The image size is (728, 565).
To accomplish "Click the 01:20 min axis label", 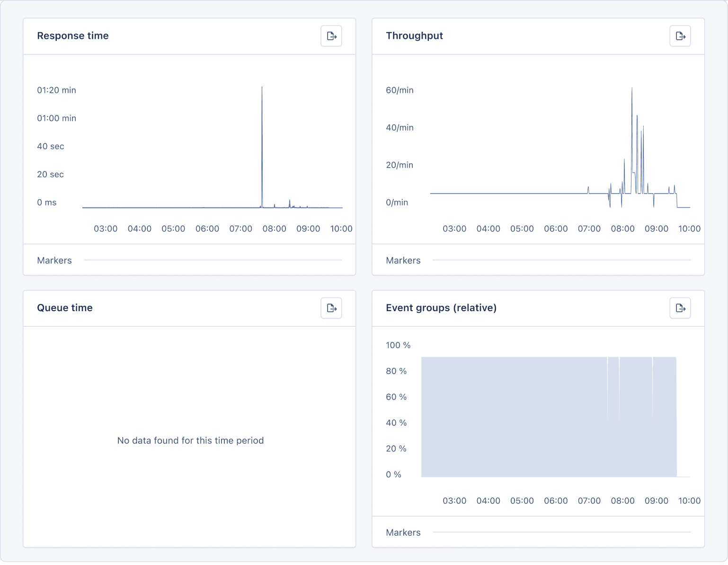I will tap(57, 90).
